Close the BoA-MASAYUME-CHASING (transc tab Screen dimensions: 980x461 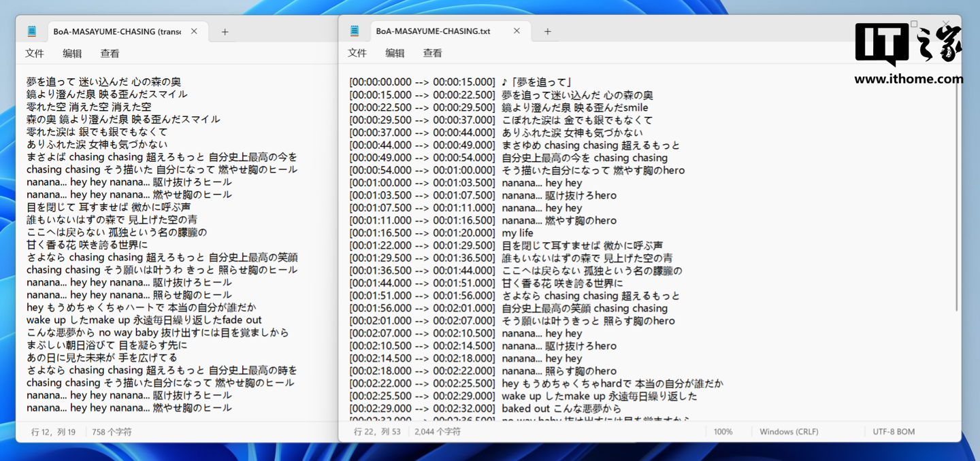(194, 31)
